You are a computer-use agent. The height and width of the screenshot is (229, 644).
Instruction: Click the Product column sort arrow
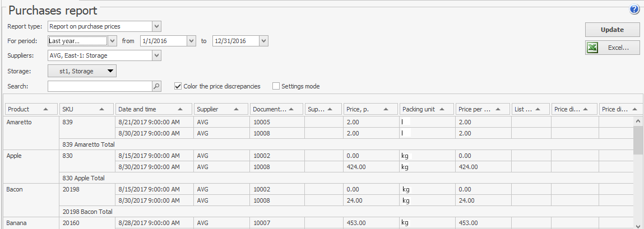click(x=45, y=109)
